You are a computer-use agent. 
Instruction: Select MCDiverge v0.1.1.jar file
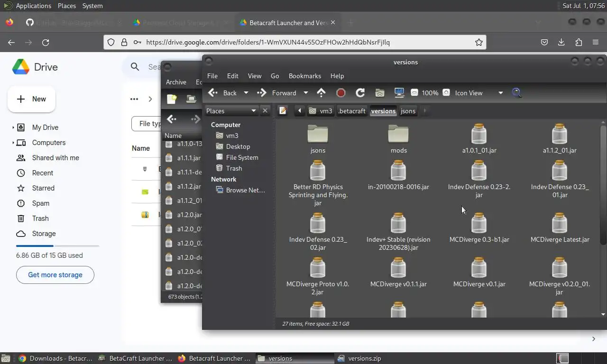(x=398, y=273)
